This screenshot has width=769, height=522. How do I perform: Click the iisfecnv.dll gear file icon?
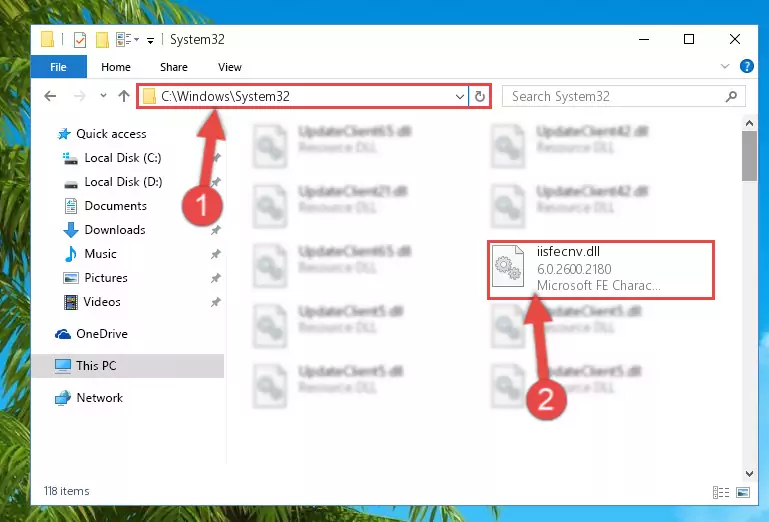click(x=508, y=266)
